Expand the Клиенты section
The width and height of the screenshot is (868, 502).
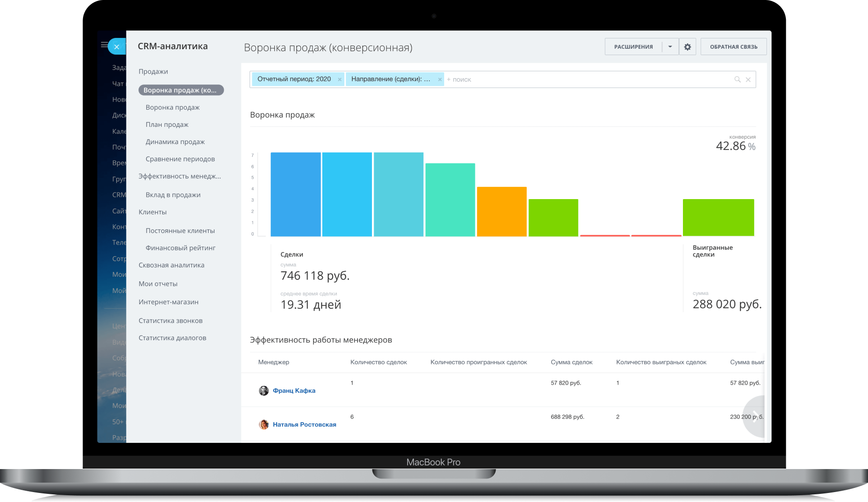click(x=153, y=212)
